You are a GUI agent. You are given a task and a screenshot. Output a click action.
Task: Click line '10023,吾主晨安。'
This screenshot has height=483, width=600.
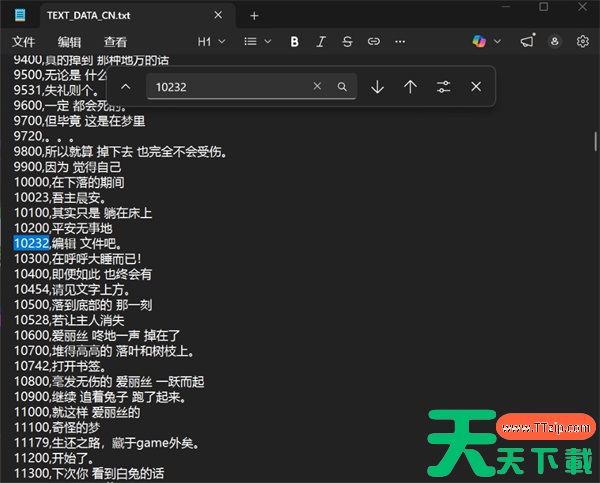click(x=60, y=197)
